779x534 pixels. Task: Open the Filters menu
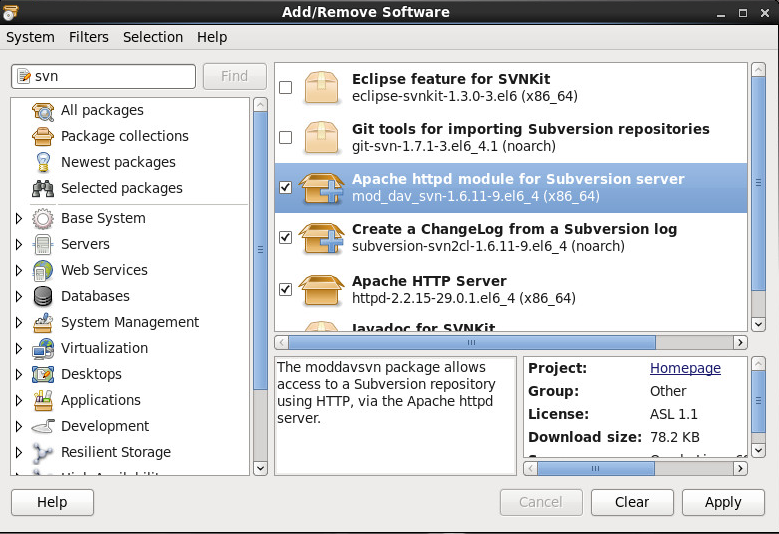tap(89, 37)
